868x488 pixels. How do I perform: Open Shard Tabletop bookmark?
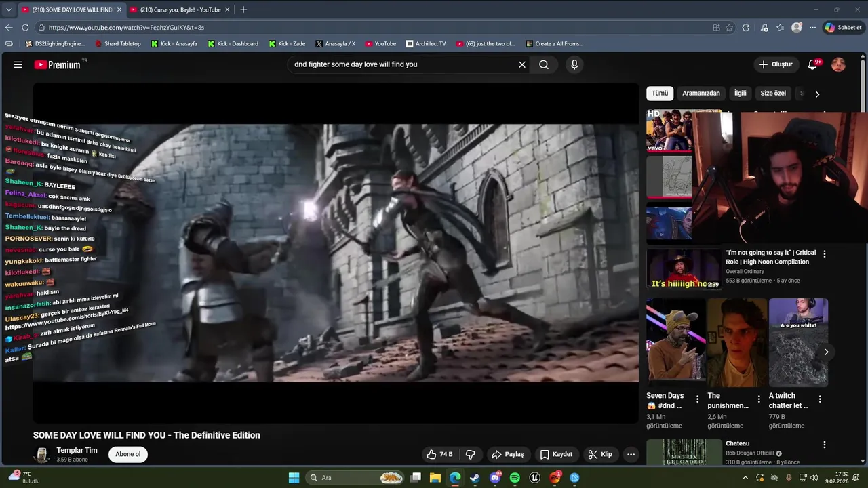(x=118, y=43)
